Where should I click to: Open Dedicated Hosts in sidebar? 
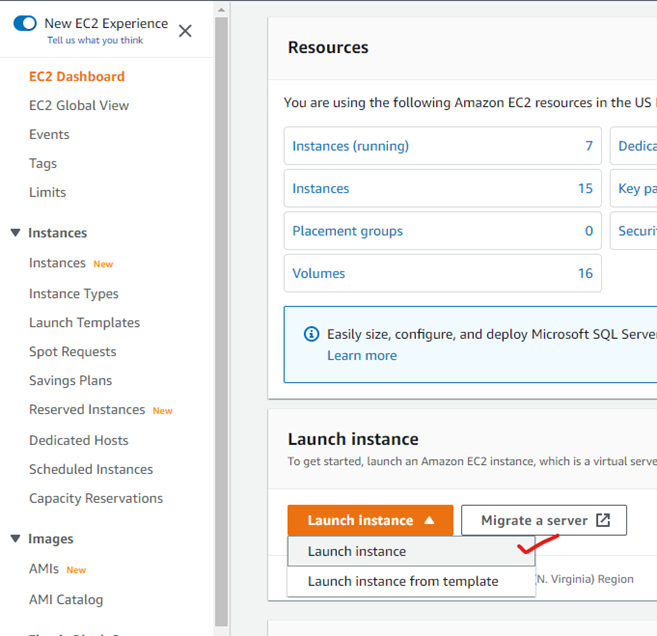click(x=79, y=440)
